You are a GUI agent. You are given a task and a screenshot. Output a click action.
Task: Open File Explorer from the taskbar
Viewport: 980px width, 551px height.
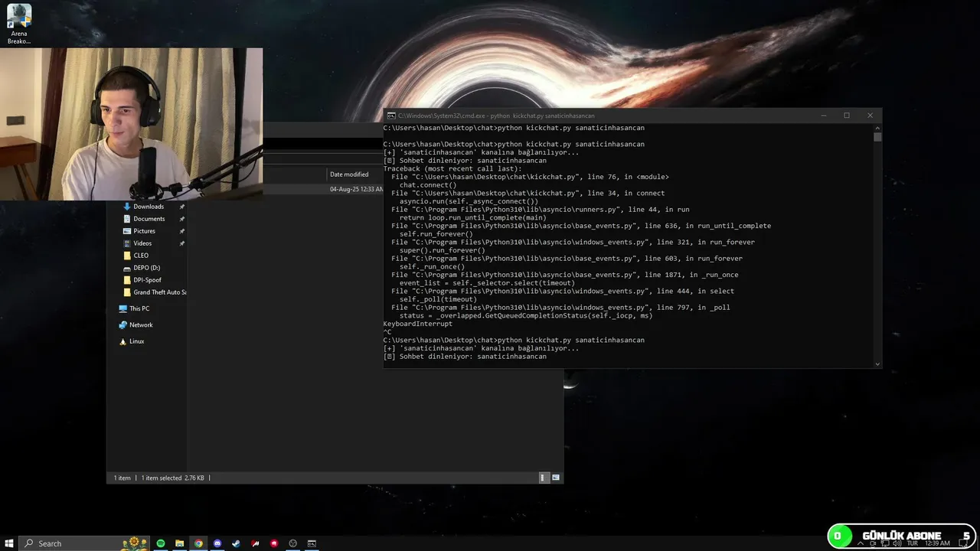(x=179, y=543)
